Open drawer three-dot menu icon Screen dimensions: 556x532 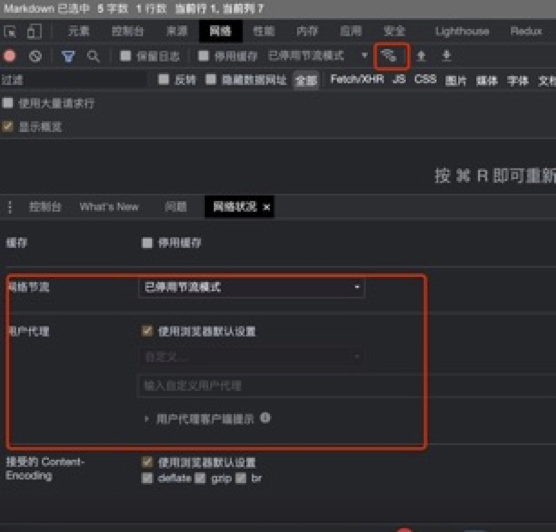coord(10,207)
